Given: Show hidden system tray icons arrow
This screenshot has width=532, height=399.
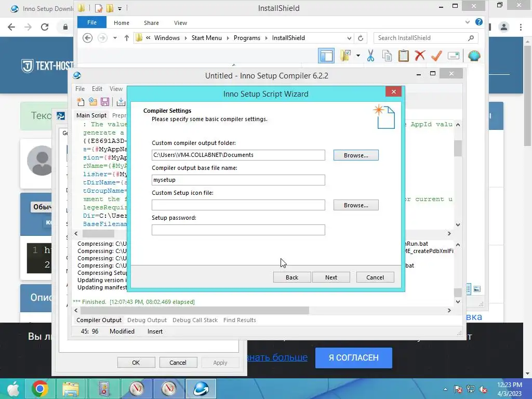Looking at the screenshot, I should [445, 389].
